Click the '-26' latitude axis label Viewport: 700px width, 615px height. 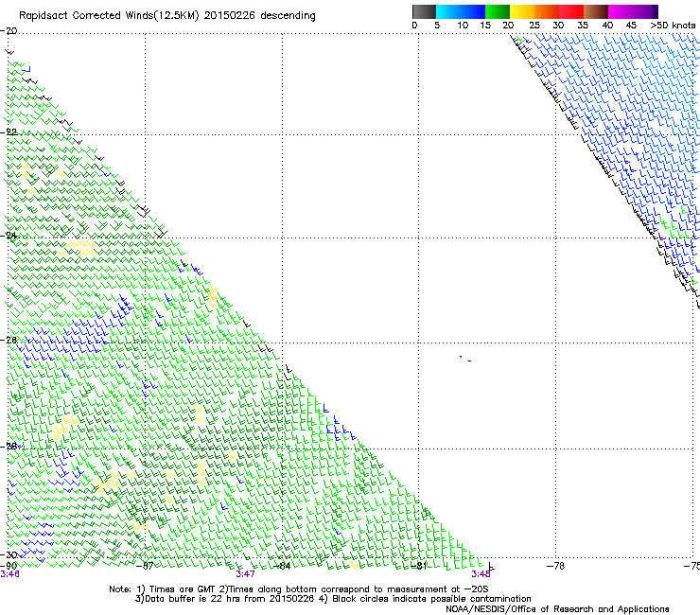tap(9, 341)
